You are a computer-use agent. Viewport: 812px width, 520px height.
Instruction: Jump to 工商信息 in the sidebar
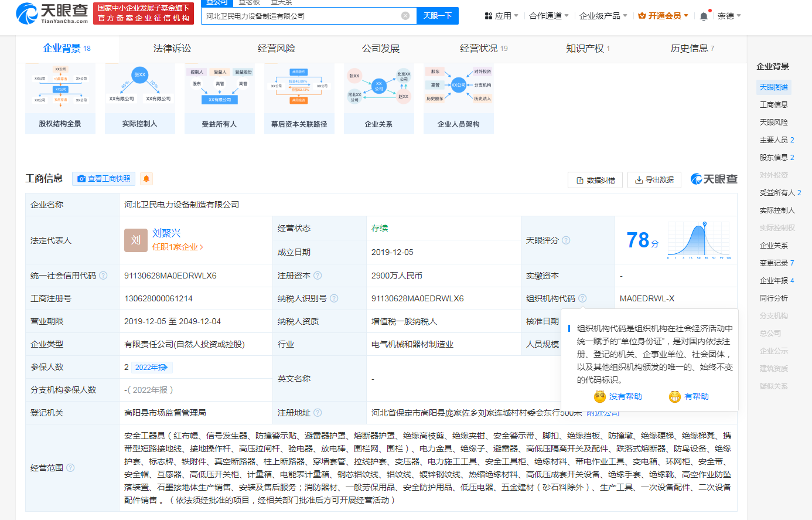click(x=774, y=105)
